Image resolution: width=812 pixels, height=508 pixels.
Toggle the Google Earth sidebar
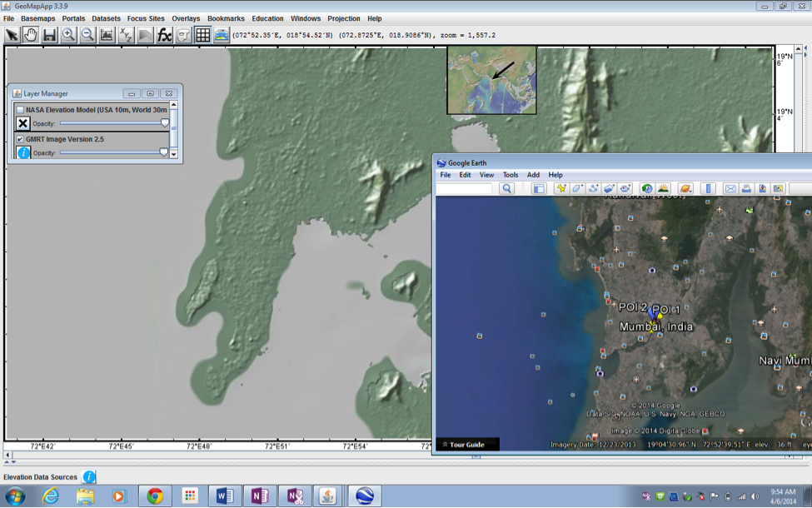538,188
